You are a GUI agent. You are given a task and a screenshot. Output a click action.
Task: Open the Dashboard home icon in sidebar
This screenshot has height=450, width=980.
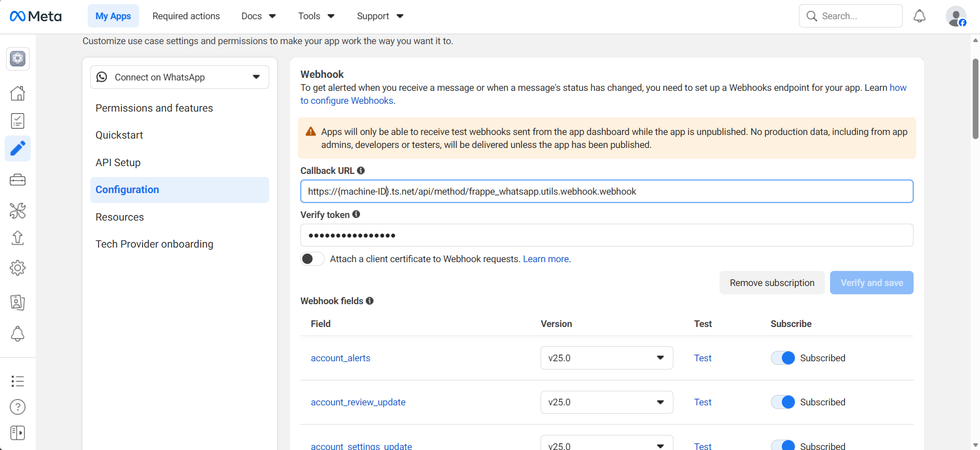click(x=18, y=93)
